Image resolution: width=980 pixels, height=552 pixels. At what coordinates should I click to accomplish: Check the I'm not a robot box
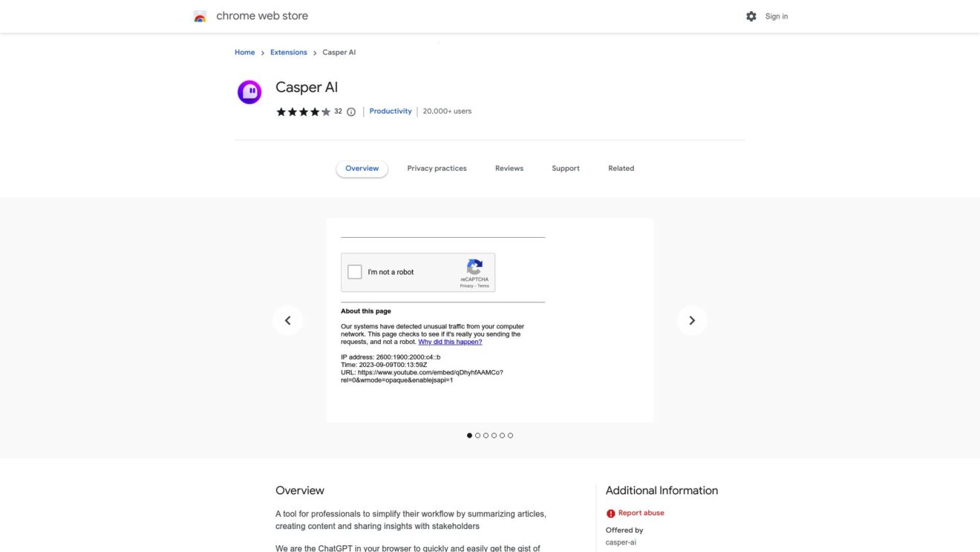[x=354, y=272]
